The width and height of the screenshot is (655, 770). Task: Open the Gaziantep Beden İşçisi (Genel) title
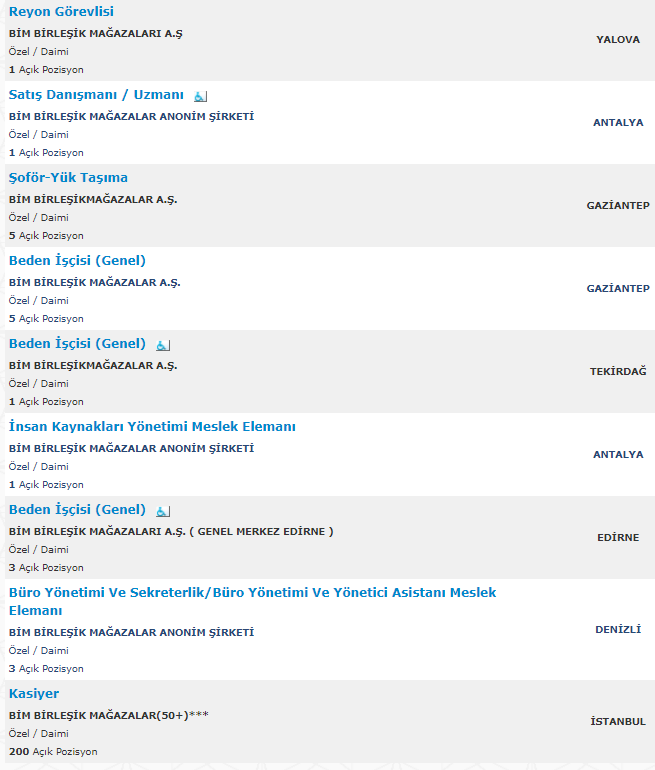pos(77,260)
